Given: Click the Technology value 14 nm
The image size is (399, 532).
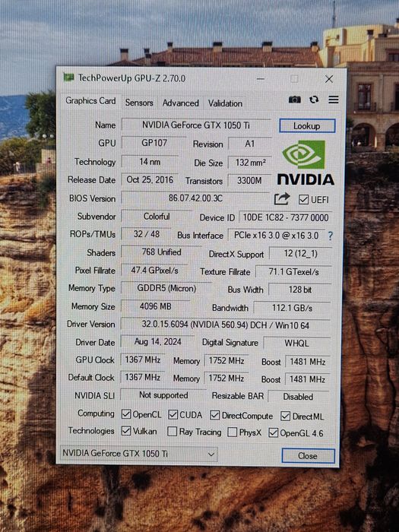Looking at the screenshot, I should [x=150, y=161].
